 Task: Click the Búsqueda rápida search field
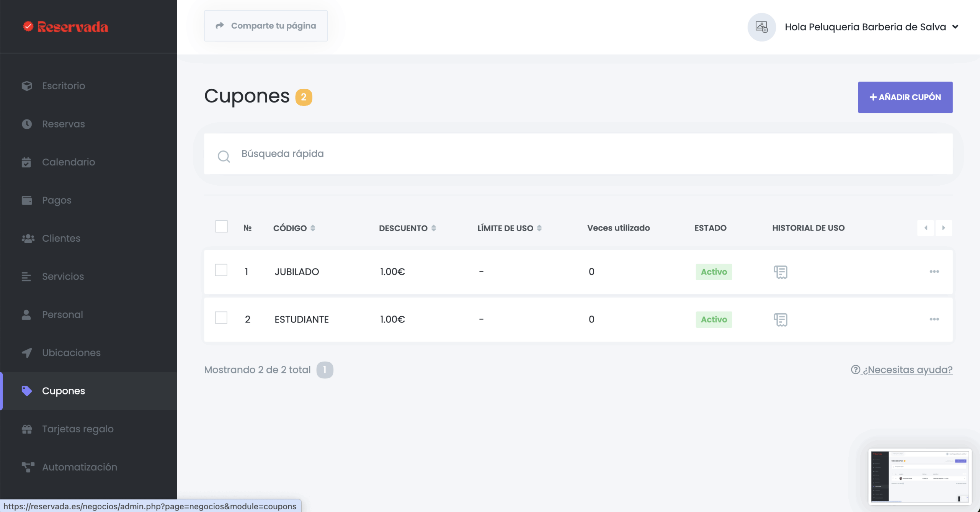[x=574, y=154]
